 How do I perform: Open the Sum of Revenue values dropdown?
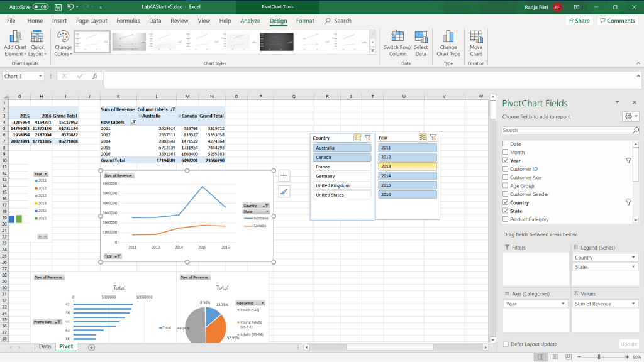click(x=633, y=304)
